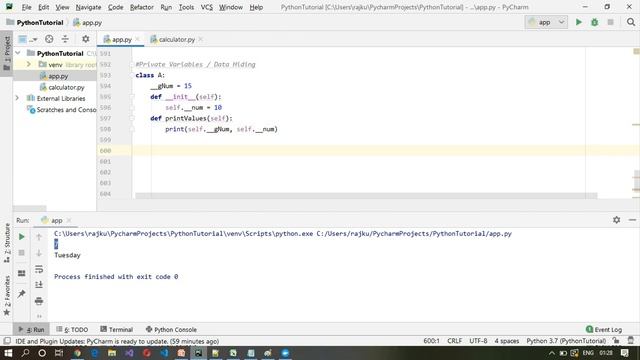Screen dimensions: 640x360
Task: Open the Run menu
Action: pos(166,7)
